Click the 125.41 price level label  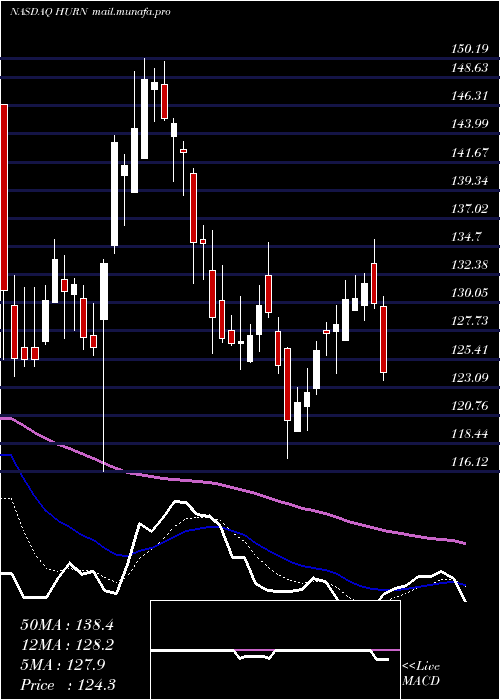[470, 350]
